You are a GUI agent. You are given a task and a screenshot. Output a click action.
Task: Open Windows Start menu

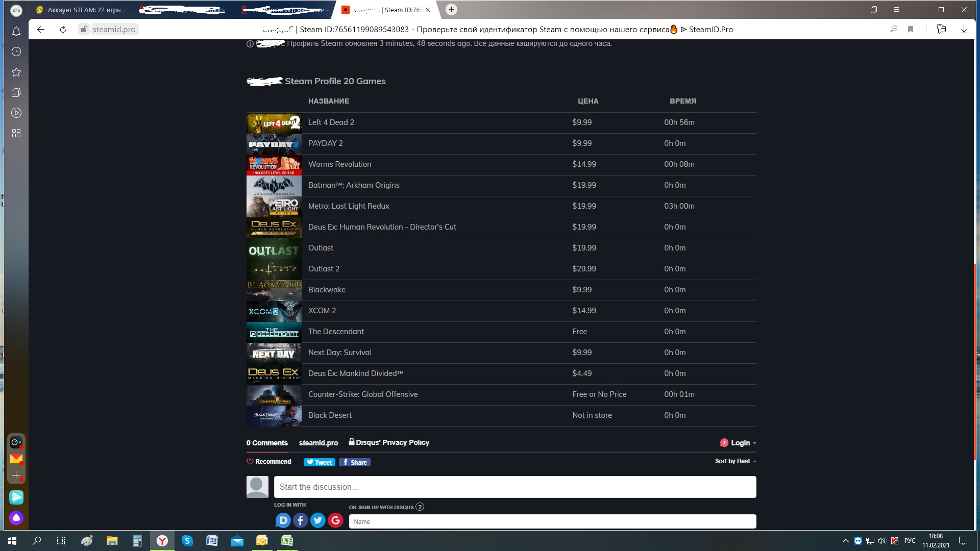point(12,541)
